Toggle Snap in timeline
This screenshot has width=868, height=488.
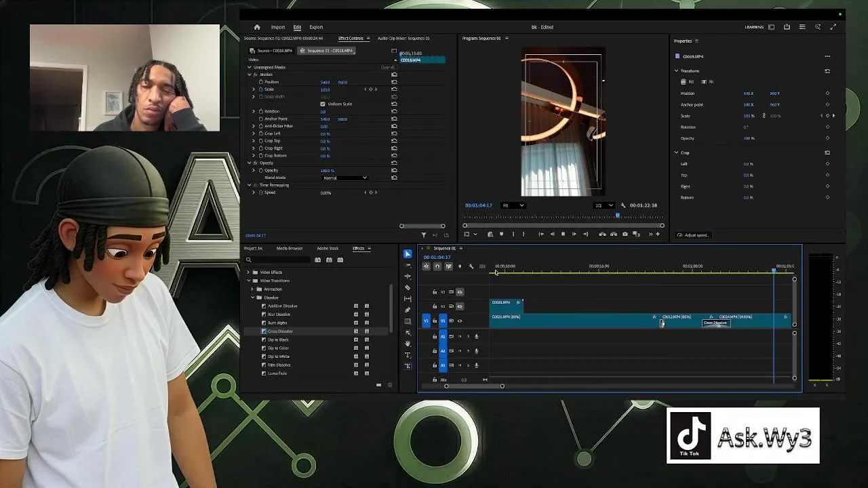click(x=437, y=266)
